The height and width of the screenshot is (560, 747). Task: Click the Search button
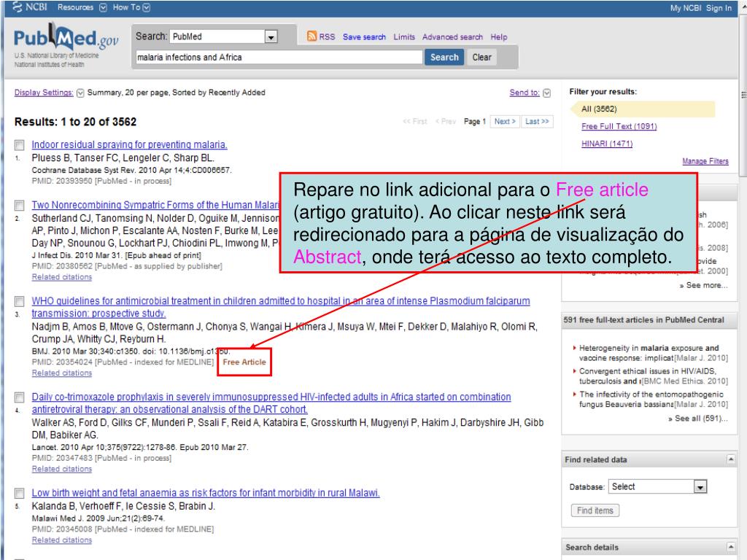[444, 57]
